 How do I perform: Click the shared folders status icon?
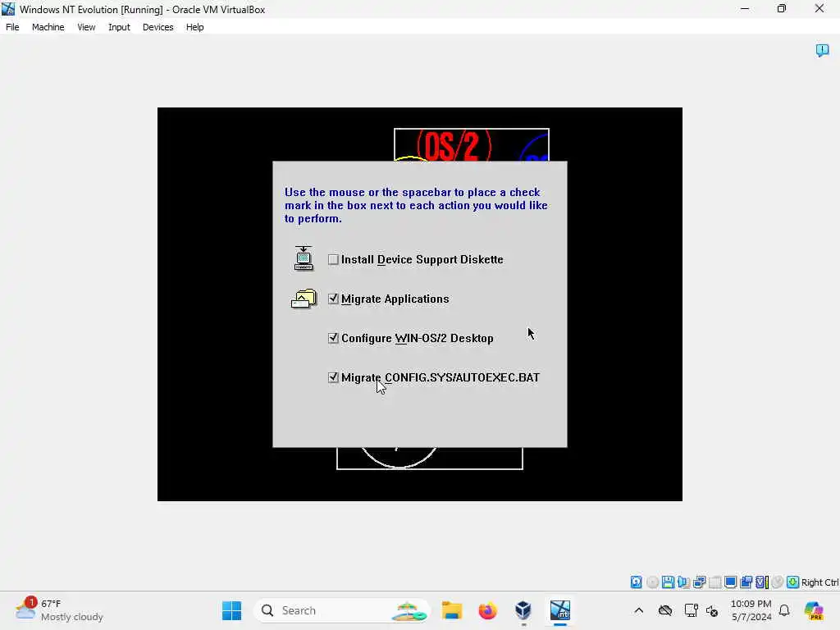click(x=746, y=582)
